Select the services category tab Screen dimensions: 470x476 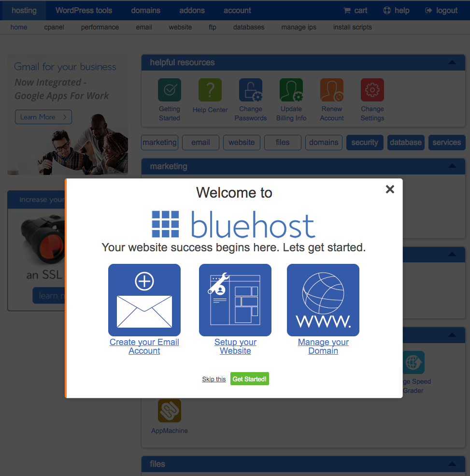447,143
